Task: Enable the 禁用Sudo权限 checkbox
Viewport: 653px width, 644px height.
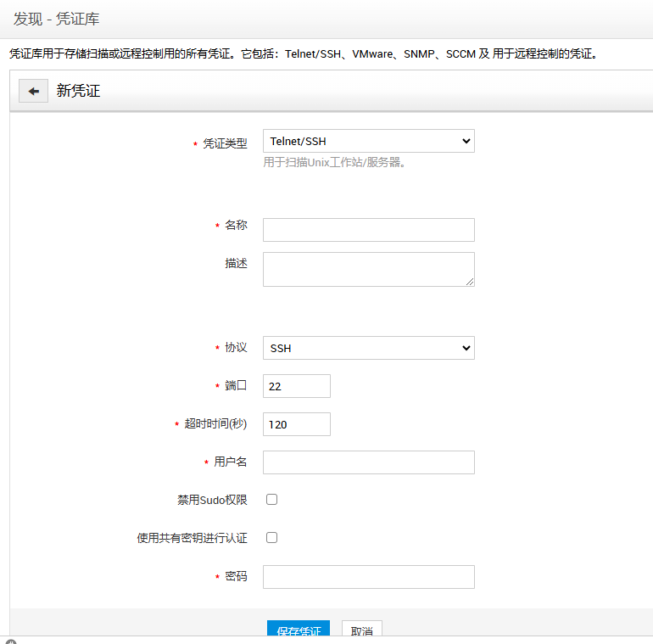Action: [x=272, y=500]
